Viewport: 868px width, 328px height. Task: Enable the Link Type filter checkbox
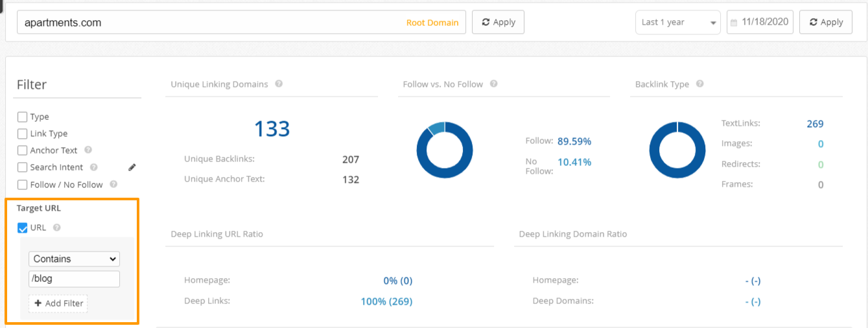pyautogui.click(x=22, y=134)
